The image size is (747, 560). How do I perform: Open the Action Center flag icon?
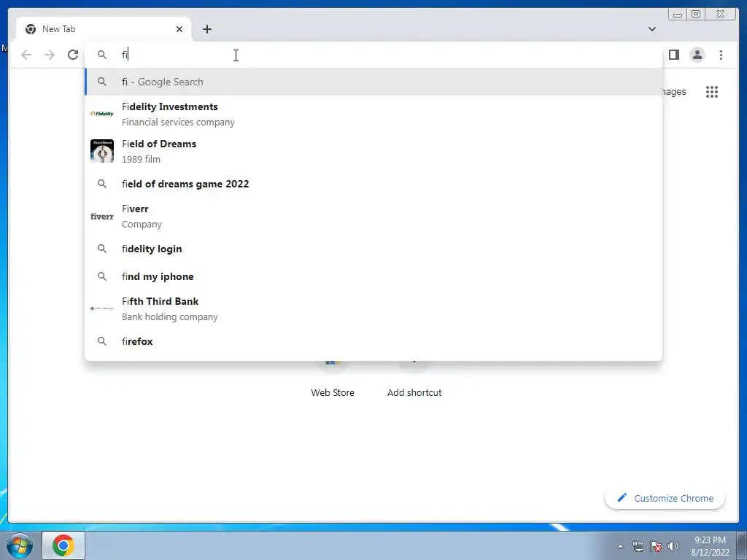(x=656, y=546)
